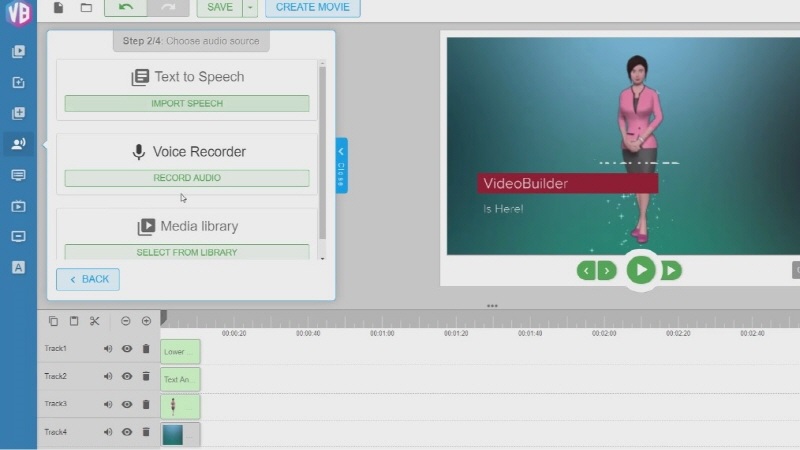The image size is (800, 450).
Task: Undo the last action
Action: [126, 7]
